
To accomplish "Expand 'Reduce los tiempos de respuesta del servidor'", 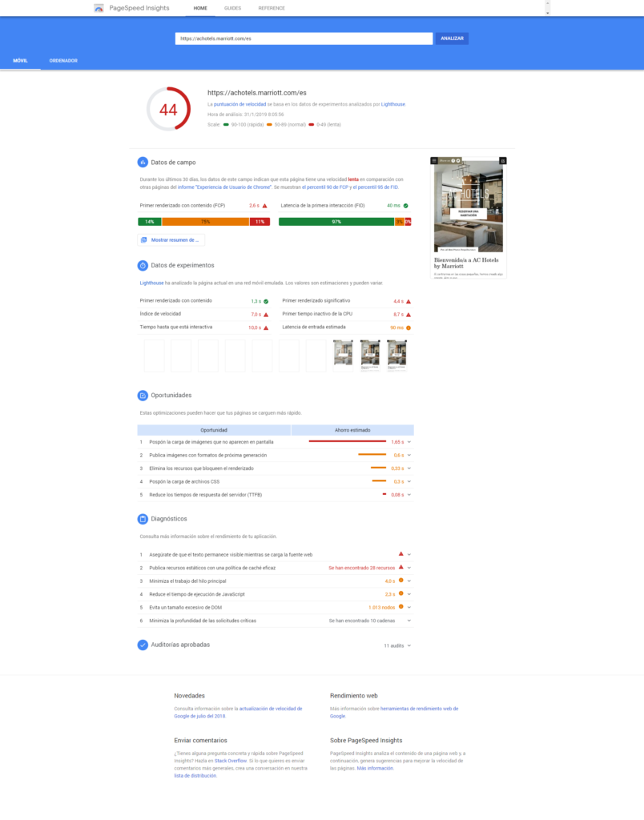I will coord(409,495).
